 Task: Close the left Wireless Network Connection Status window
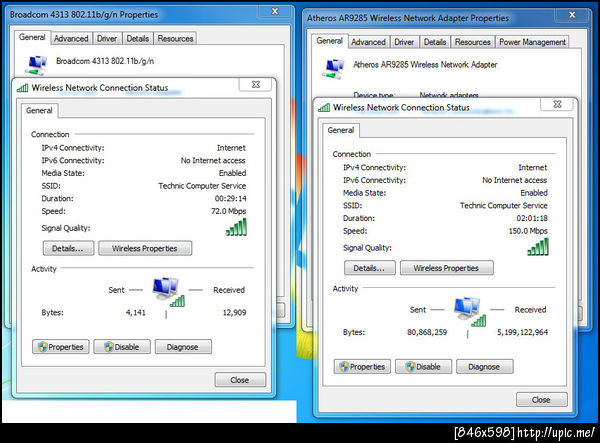pos(256,85)
